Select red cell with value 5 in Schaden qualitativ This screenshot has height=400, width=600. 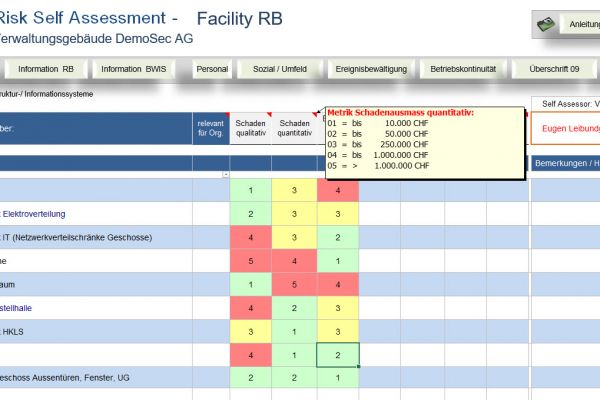click(250, 261)
